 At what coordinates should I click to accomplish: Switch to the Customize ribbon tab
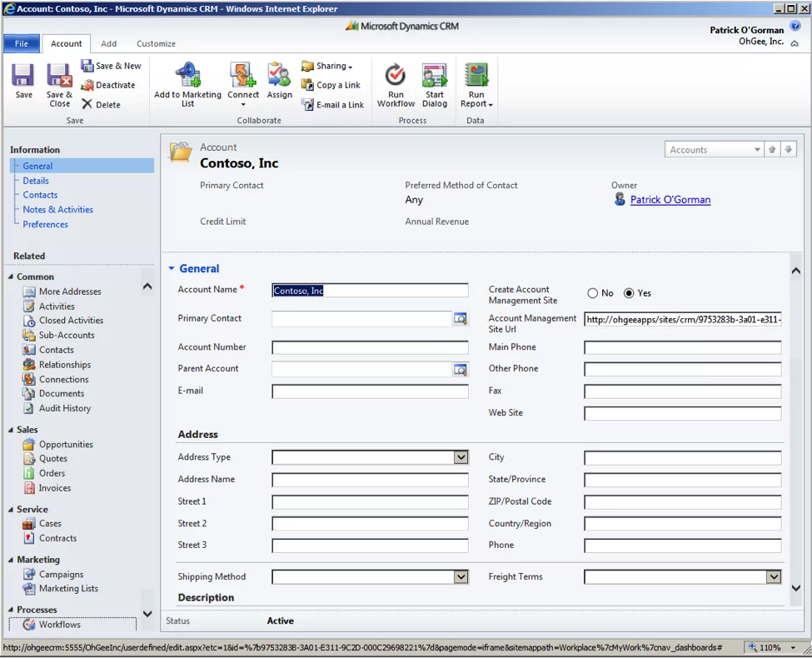156,43
